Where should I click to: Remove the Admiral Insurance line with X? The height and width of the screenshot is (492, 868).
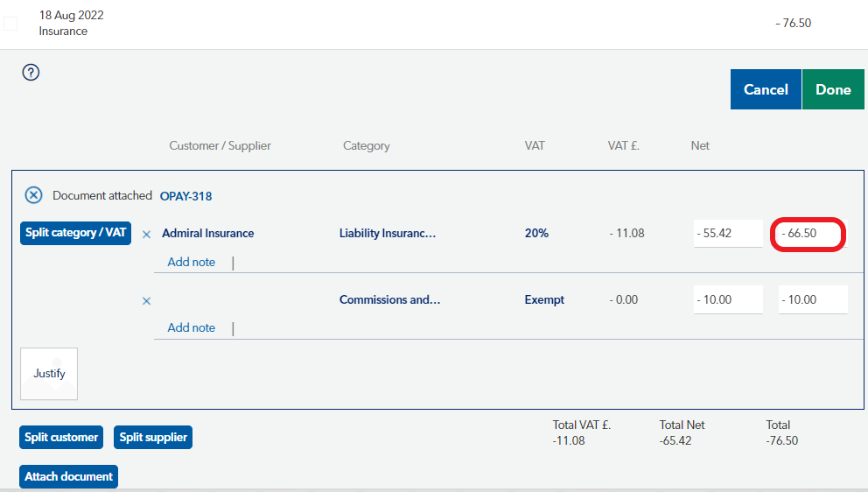point(146,234)
